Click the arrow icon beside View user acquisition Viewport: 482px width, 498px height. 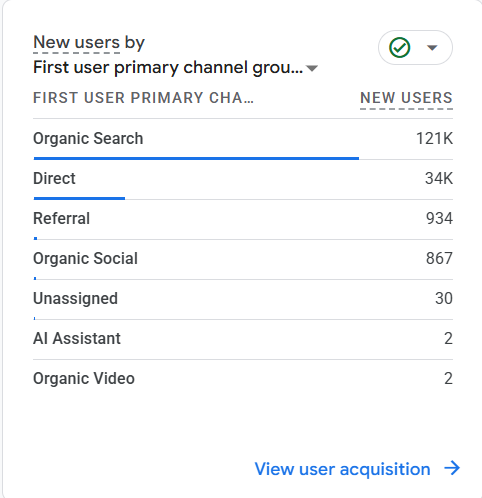[452, 468]
